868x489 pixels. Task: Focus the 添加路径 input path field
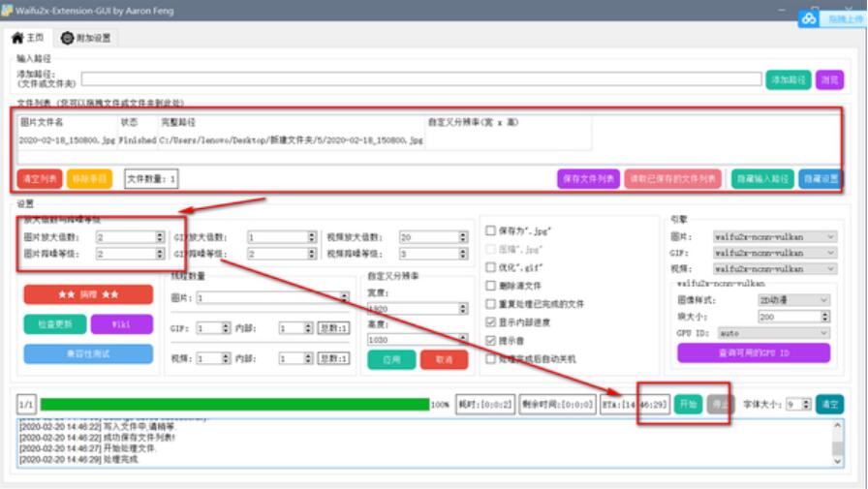click(x=421, y=79)
